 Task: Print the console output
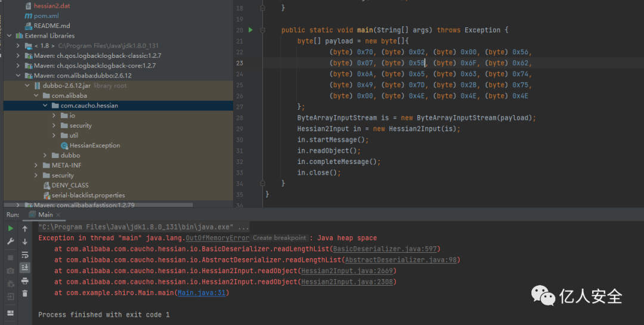pyautogui.click(x=25, y=281)
